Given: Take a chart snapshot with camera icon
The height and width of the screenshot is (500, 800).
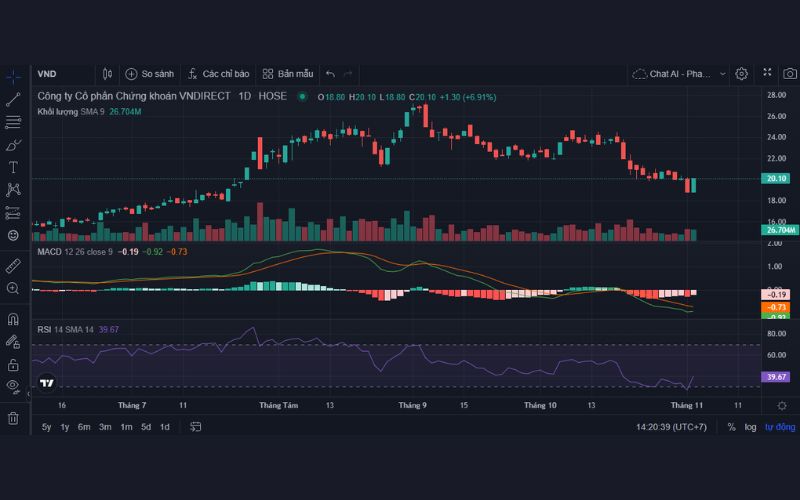Looking at the screenshot, I should [790, 74].
